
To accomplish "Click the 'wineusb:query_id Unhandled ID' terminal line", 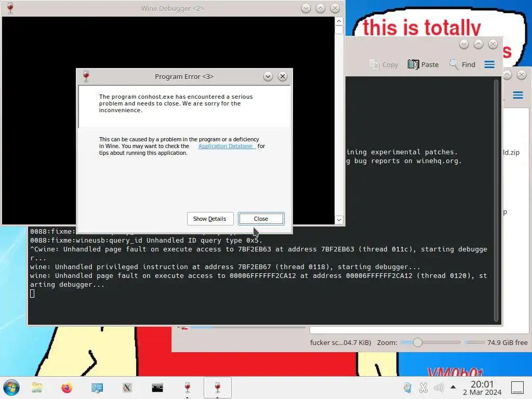I will 146,240.
